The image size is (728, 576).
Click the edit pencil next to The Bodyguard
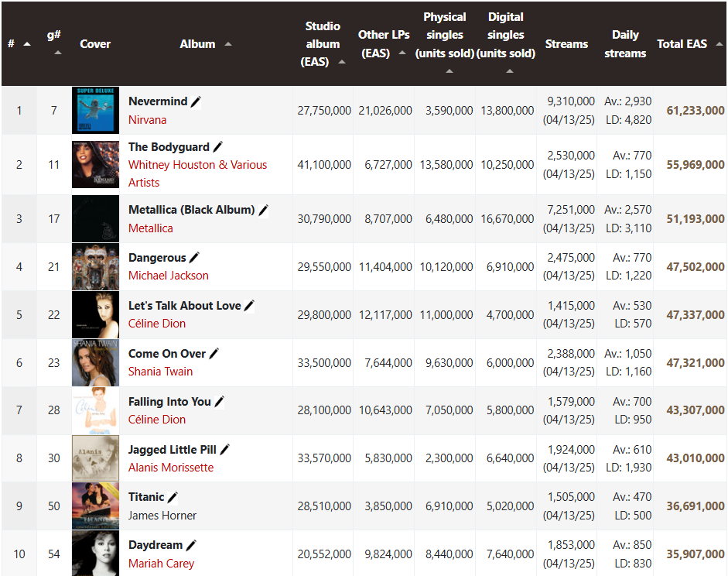[x=217, y=147]
